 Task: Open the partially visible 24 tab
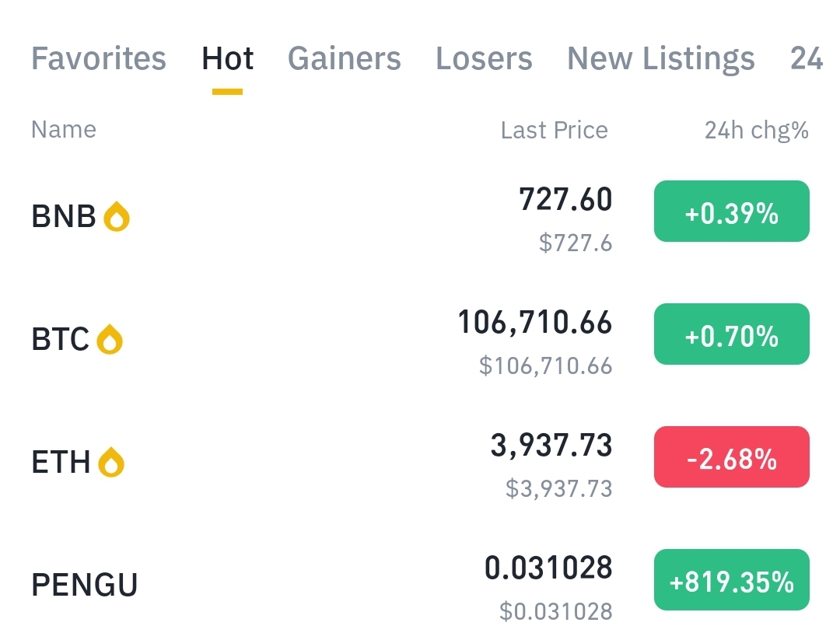[x=807, y=58]
